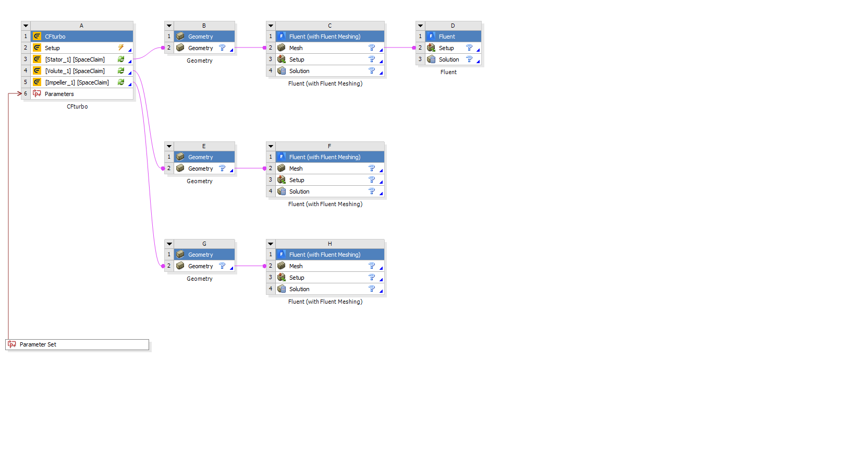Expand the system H dropdown arrow
The height and width of the screenshot is (455, 868).
point(271,244)
